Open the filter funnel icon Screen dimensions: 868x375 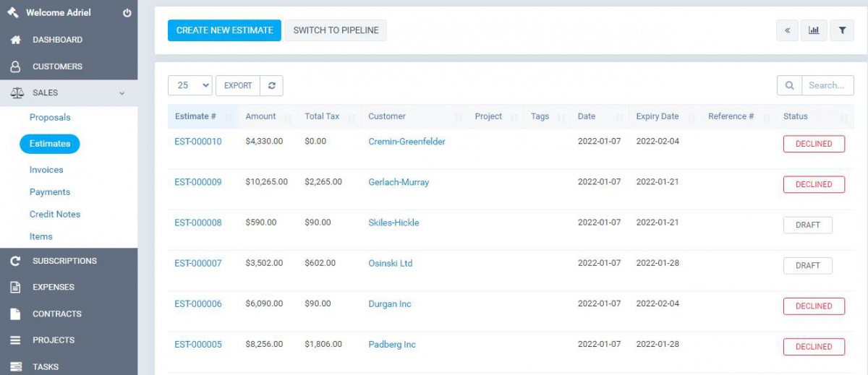(842, 30)
